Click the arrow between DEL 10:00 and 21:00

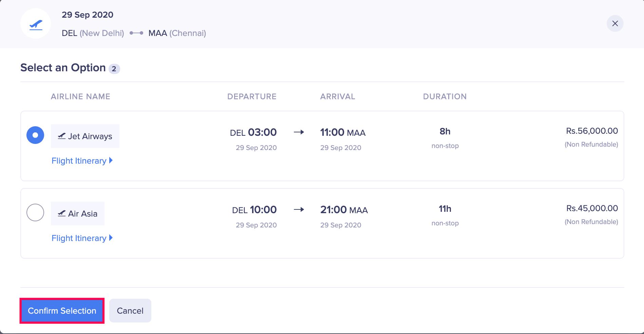[x=299, y=209]
